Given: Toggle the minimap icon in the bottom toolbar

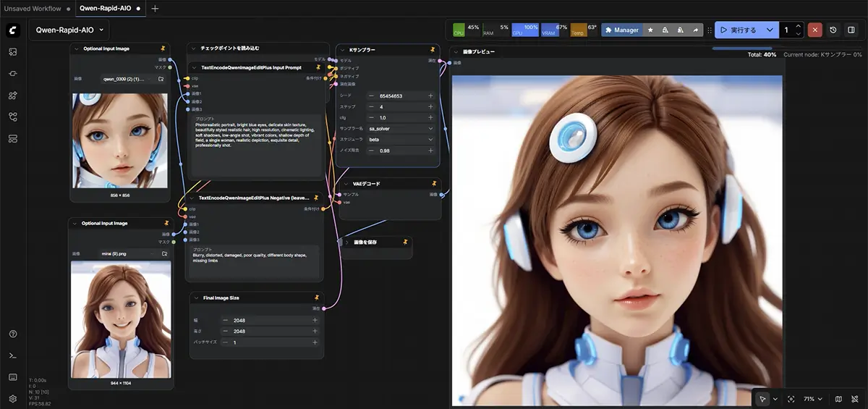Looking at the screenshot, I should [838, 399].
